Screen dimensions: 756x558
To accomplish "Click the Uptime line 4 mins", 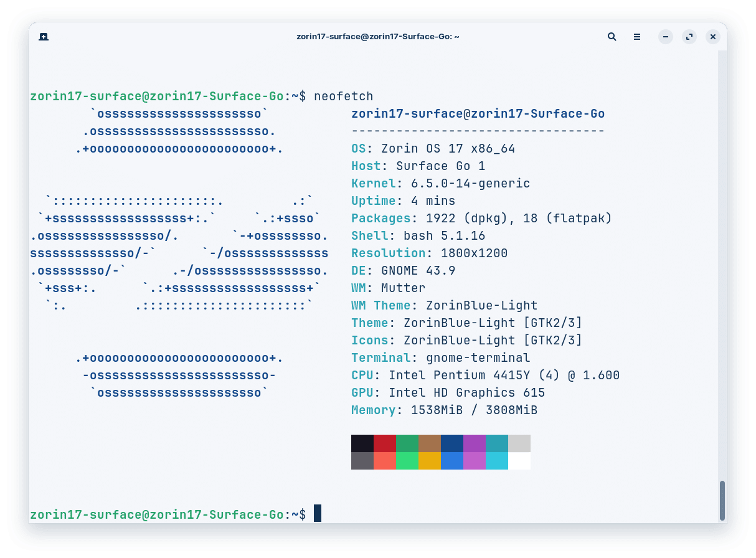I will tap(404, 201).
